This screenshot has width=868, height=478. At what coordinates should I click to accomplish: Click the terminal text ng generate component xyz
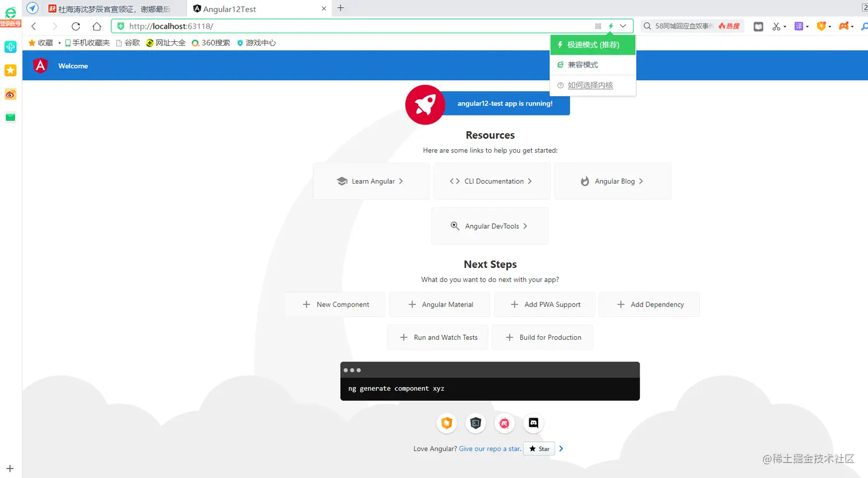coord(396,388)
